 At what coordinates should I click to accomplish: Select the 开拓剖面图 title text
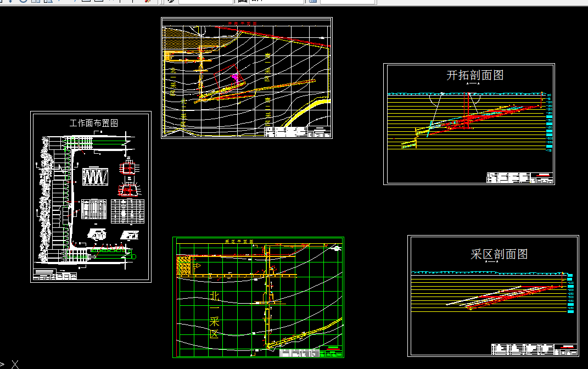click(475, 75)
